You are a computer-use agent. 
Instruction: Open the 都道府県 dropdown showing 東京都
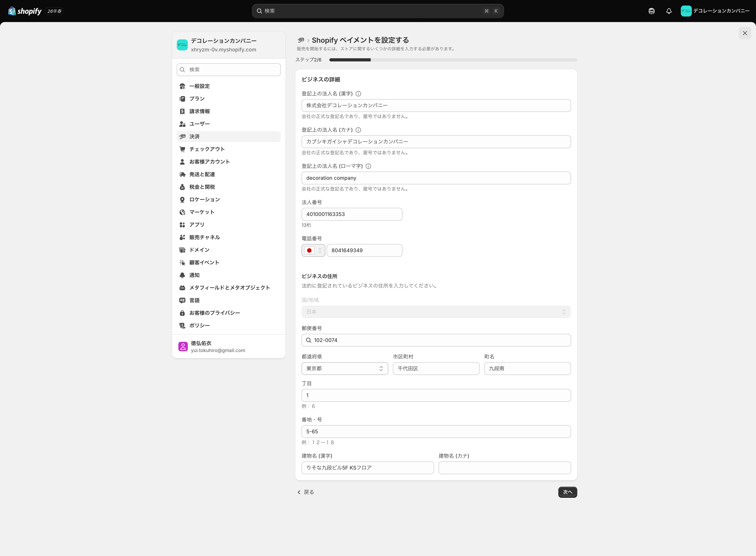point(345,369)
